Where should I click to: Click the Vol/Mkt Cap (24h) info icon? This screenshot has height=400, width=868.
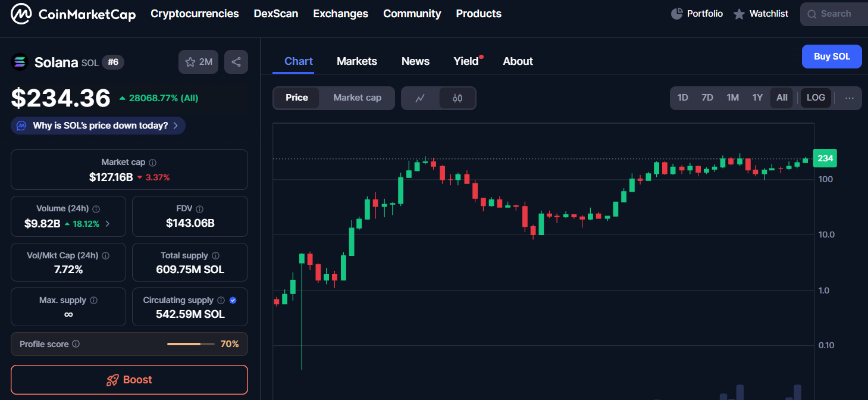pos(105,256)
